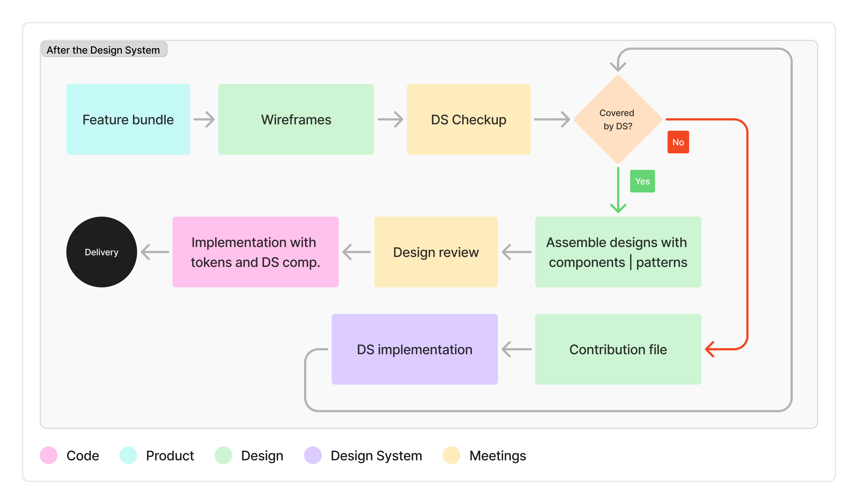858x504 pixels.
Task: Select Implementation with tokens box
Action: 255,252
